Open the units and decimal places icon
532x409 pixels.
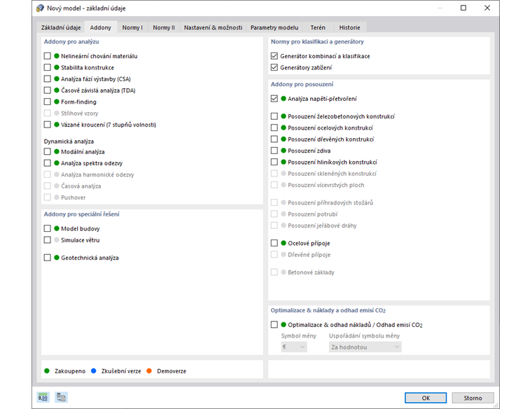click(x=43, y=397)
